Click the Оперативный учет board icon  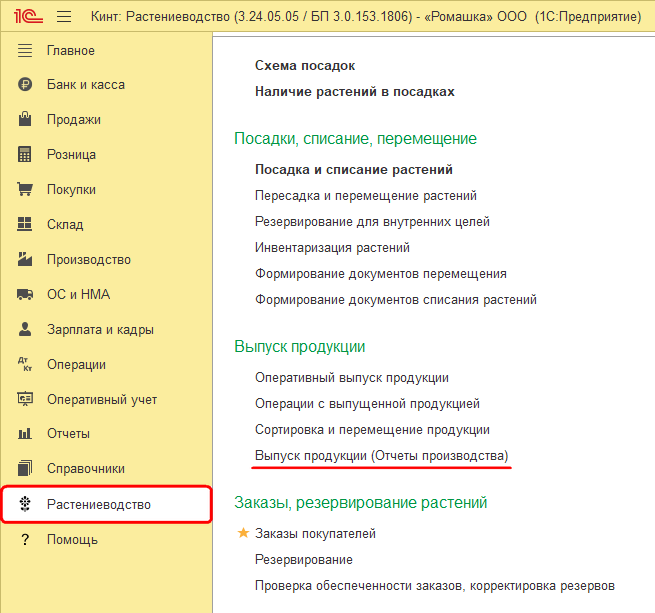pyautogui.click(x=25, y=399)
